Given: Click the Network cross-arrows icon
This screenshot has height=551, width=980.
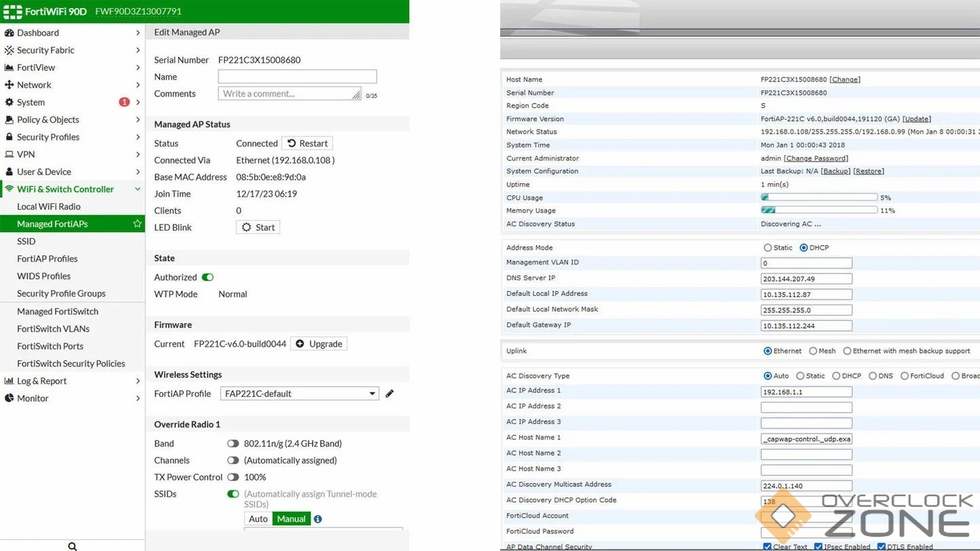Looking at the screenshot, I should [x=10, y=85].
